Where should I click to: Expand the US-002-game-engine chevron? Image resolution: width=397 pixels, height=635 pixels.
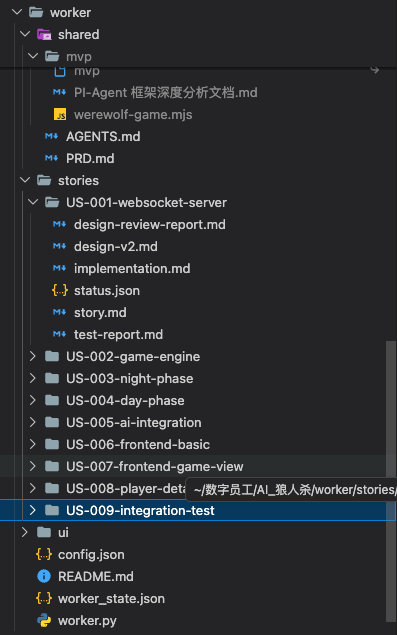[33, 356]
